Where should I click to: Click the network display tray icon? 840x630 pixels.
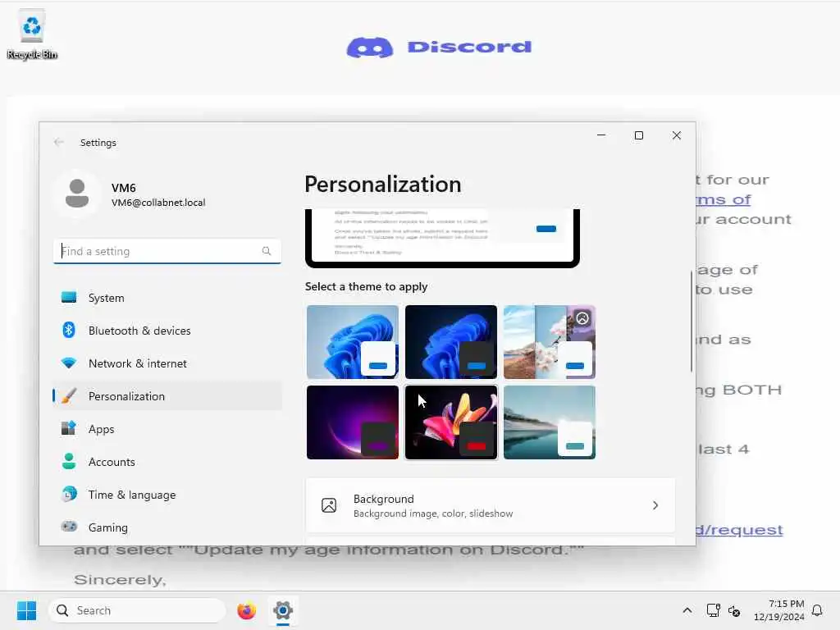[x=713, y=610]
